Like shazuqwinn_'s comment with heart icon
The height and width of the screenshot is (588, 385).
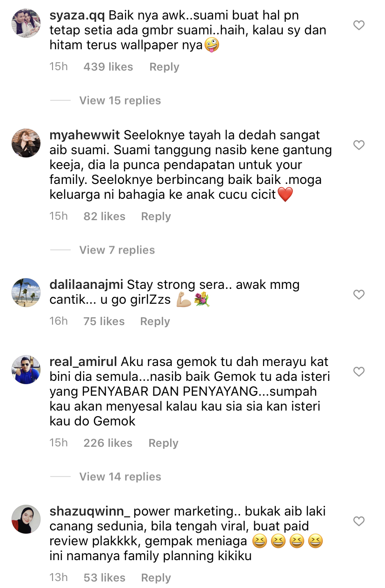pyautogui.click(x=359, y=521)
